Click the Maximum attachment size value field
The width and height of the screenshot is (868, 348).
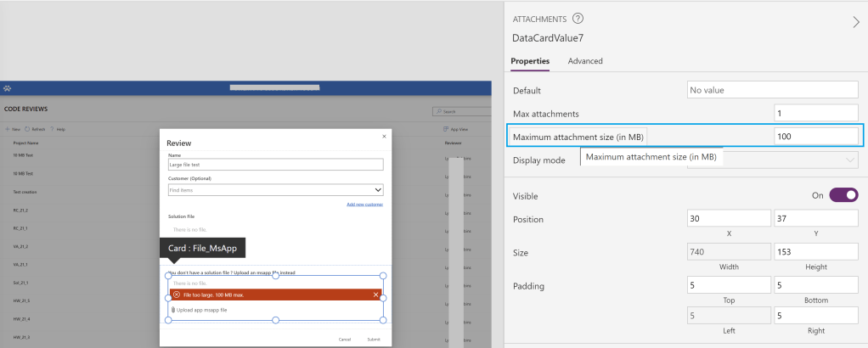pos(815,136)
